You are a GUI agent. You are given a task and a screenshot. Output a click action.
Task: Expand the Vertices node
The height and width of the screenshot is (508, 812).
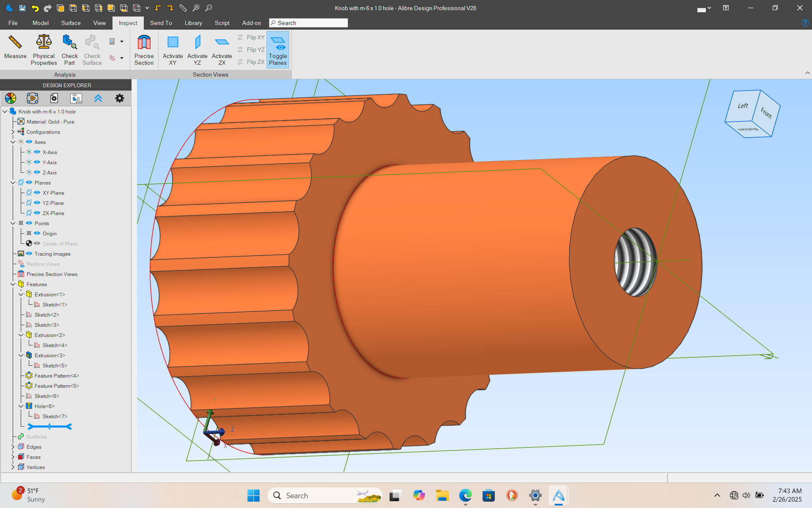pyautogui.click(x=13, y=467)
